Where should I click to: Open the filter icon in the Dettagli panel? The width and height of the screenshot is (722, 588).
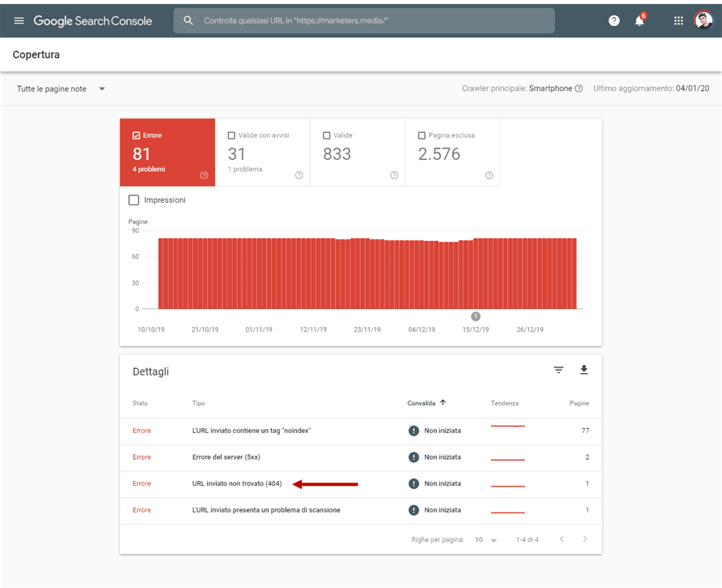point(558,370)
